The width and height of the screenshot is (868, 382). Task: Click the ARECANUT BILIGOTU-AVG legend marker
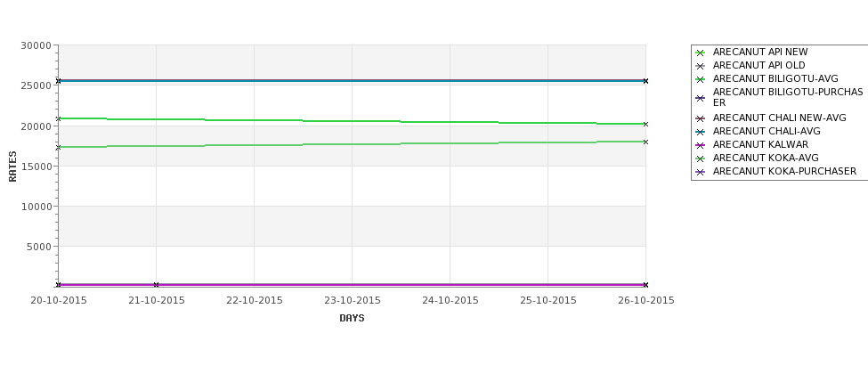(701, 79)
